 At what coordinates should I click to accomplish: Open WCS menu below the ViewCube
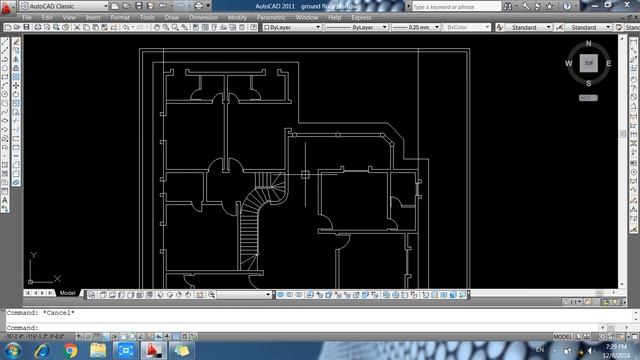tap(588, 98)
